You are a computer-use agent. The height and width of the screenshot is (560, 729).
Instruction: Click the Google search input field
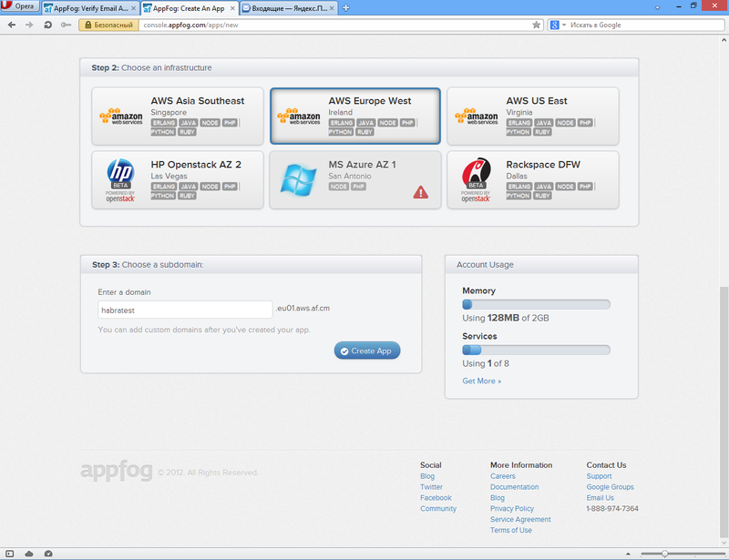coord(645,25)
